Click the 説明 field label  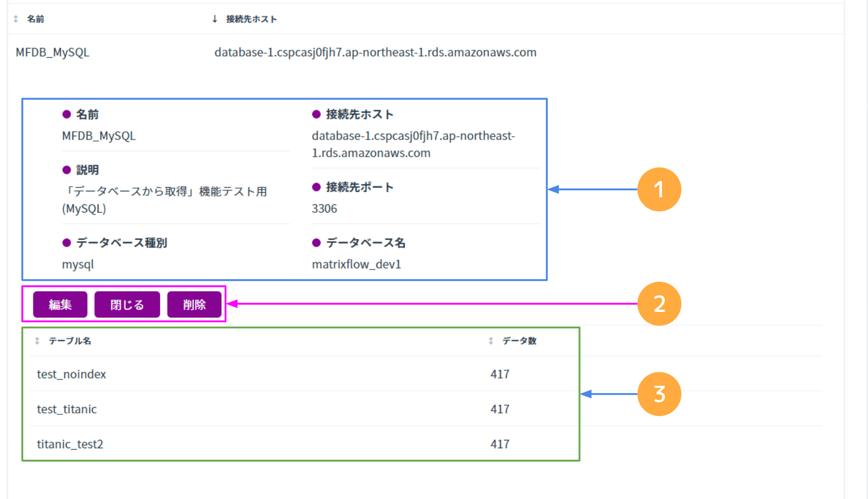87,170
